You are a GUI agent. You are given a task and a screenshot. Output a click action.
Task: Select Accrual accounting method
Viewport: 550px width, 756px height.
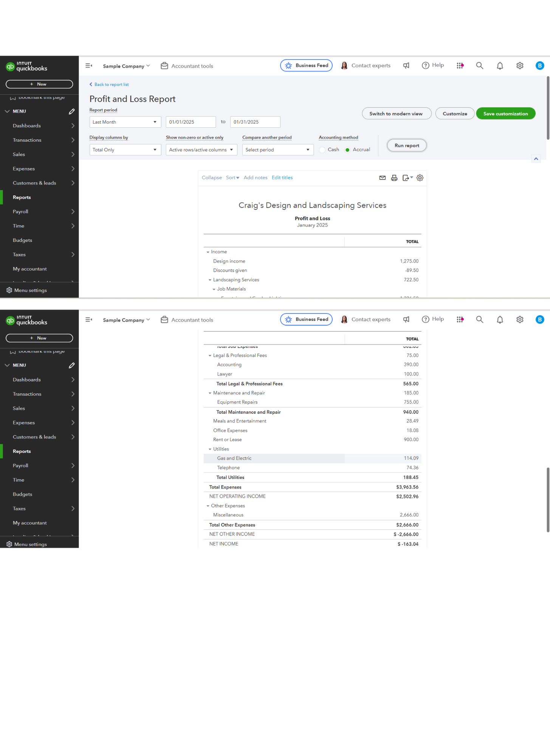coord(347,150)
